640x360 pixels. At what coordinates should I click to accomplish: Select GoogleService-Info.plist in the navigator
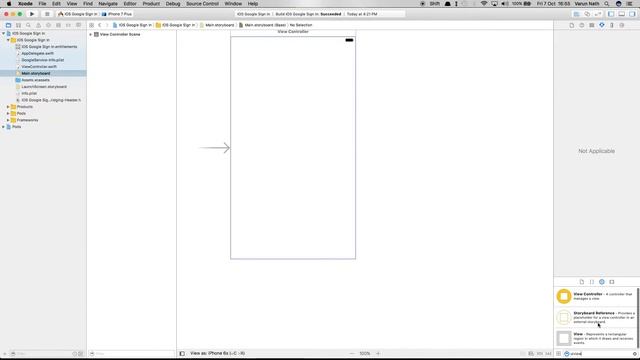pos(42,60)
